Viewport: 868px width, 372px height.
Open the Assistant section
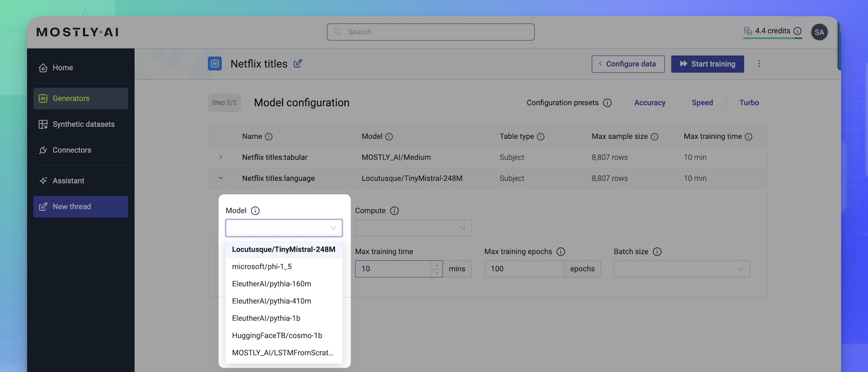[80, 181]
